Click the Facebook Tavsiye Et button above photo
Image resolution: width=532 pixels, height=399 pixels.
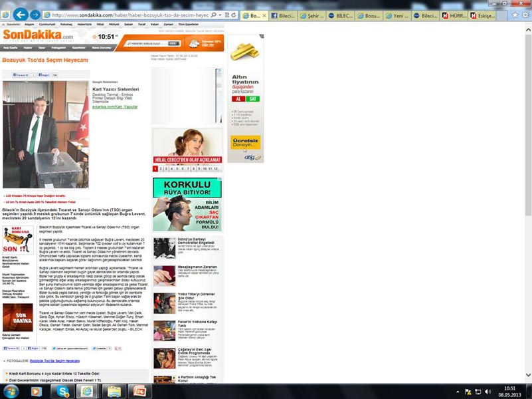(21, 74)
